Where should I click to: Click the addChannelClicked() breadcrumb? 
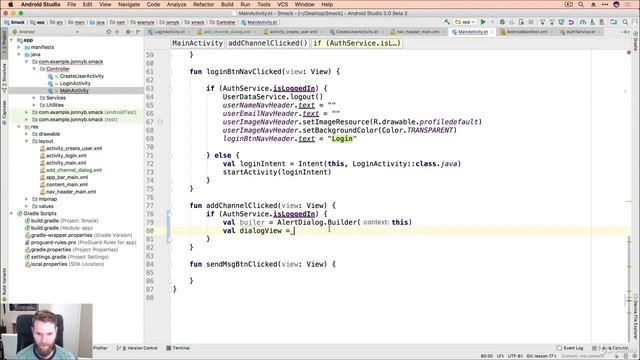click(267, 43)
